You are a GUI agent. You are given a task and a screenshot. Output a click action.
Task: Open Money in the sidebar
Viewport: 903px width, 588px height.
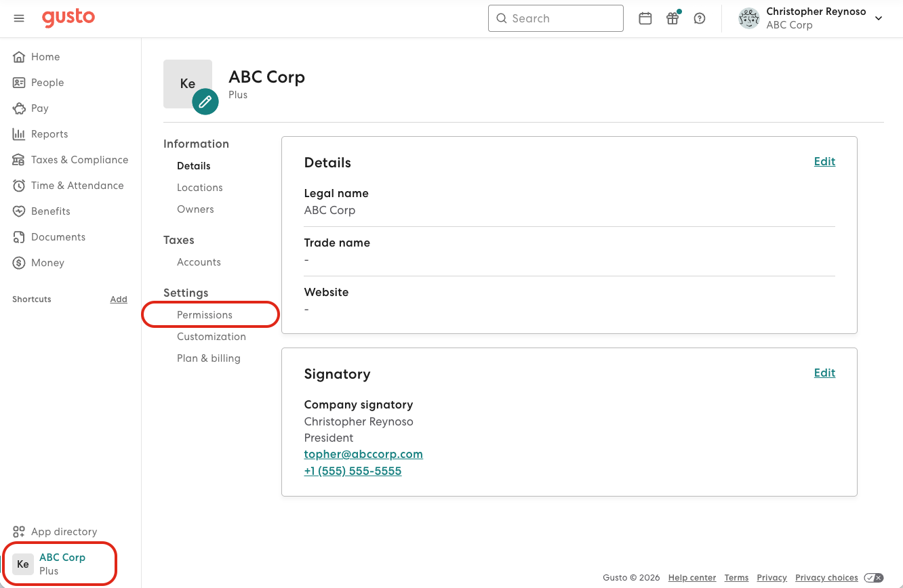click(38, 263)
